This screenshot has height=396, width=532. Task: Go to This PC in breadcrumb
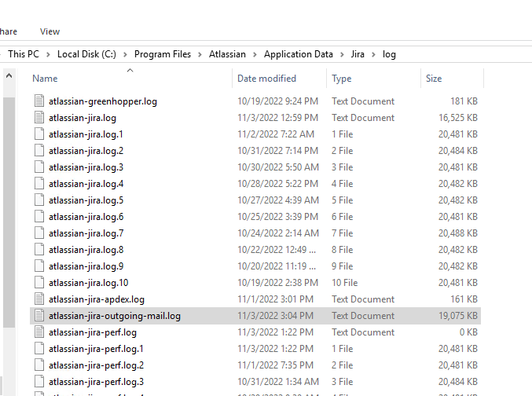(x=24, y=54)
